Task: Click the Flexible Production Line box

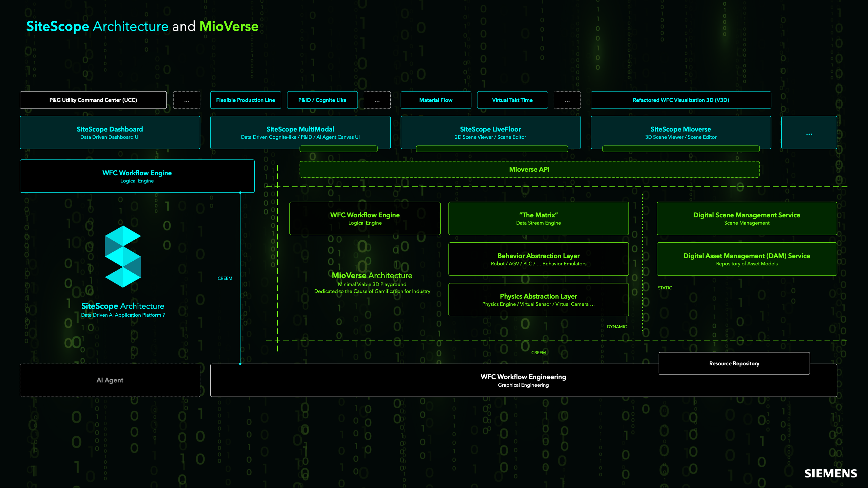Action: [x=245, y=100]
